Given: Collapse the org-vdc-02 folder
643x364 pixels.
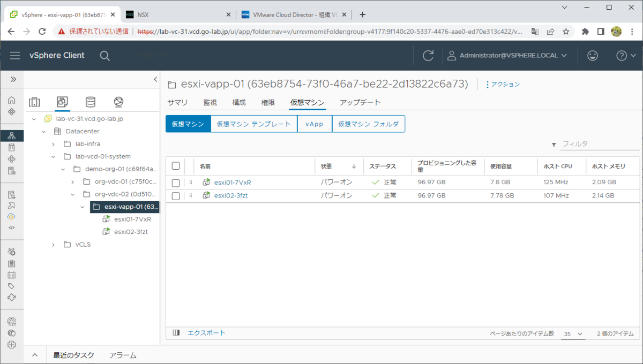Looking at the screenshot, I should pyautogui.click(x=72, y=194).
